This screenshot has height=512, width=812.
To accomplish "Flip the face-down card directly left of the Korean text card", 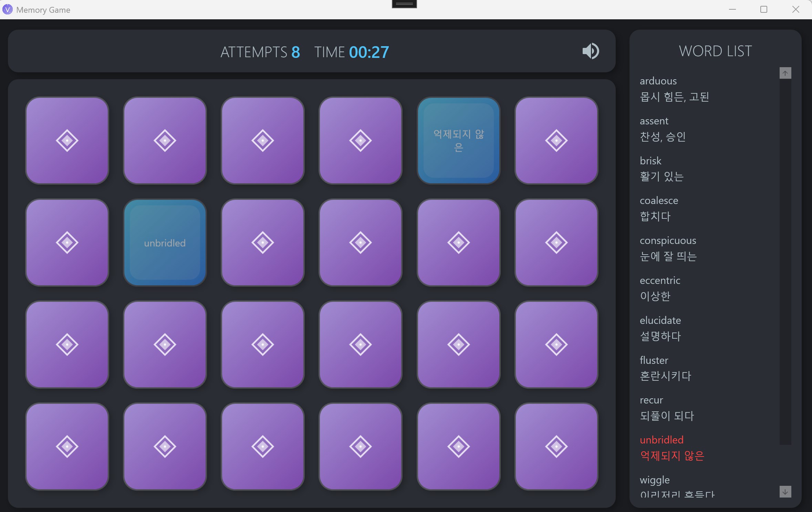I will (361, 140).
